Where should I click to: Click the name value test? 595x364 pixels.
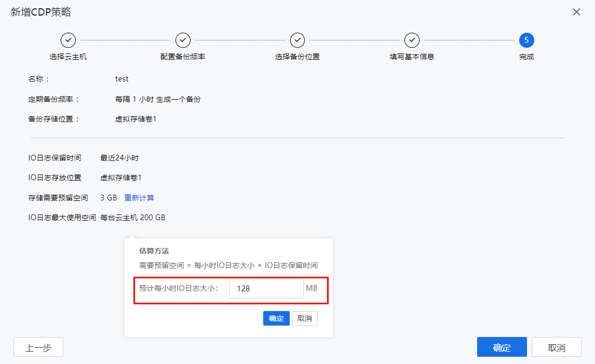pyautogui.click(x=122, y=79)
